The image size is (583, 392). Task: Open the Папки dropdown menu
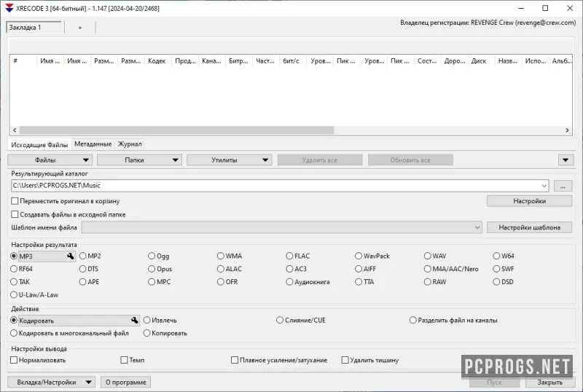(139, 160)
